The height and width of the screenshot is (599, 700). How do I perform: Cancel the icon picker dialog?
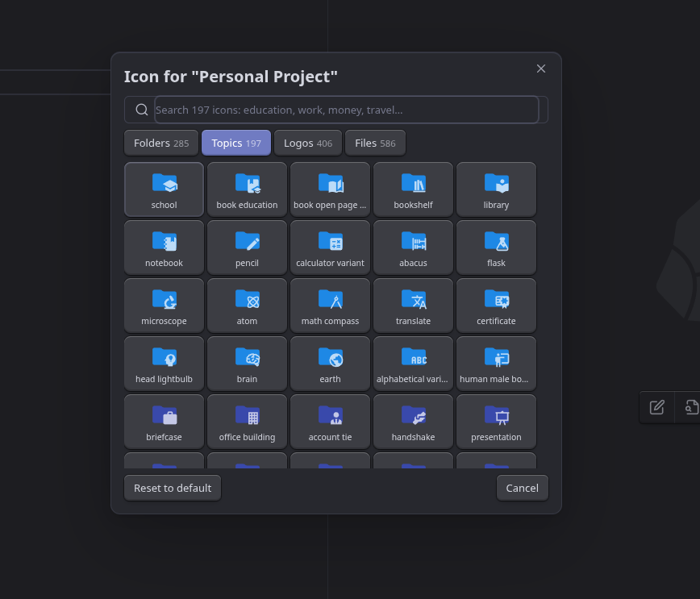tap(523, 488)
